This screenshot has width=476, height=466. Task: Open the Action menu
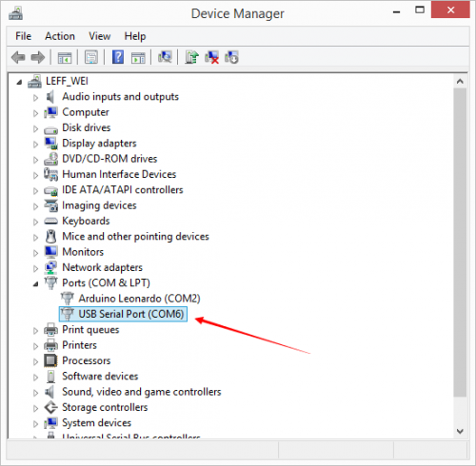[60, 36]
